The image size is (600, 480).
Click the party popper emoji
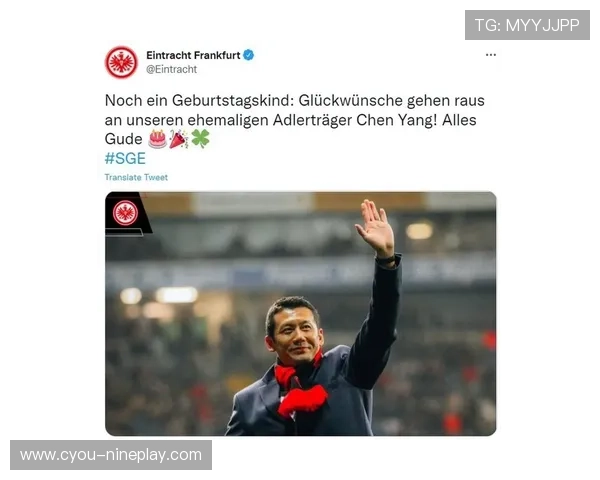point(178,139)
